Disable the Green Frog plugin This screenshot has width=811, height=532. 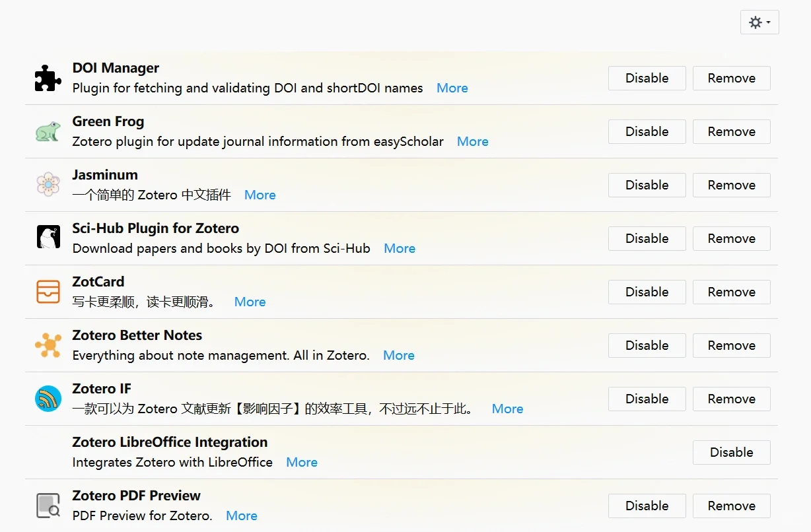(647, 131)
